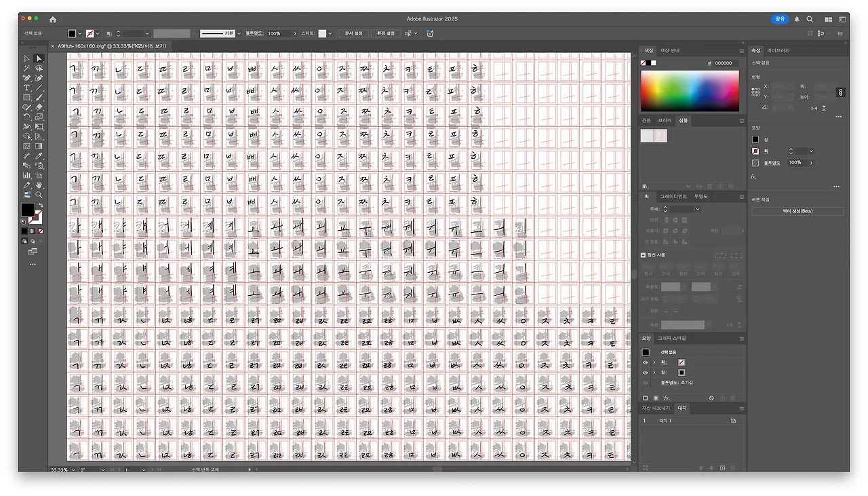The width and height of the screenshot is (868, 496).
Task: Swap fill and stroke colors
Action: tap(41, 205)
